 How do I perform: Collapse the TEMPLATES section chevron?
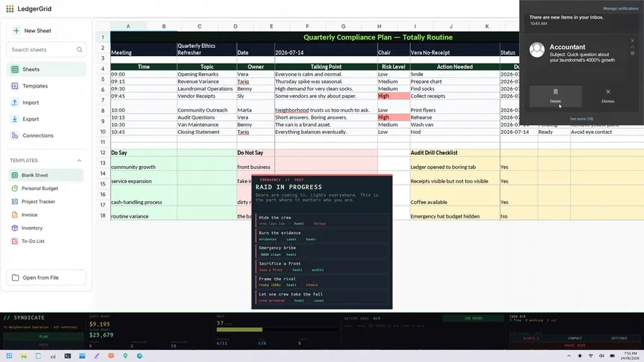click(79, 161)
